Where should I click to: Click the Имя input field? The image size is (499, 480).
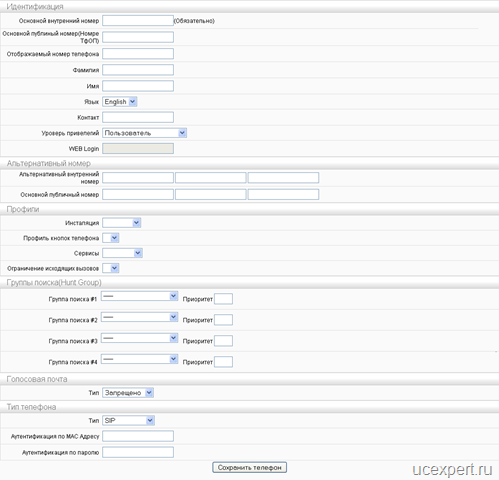pos(138,86)
